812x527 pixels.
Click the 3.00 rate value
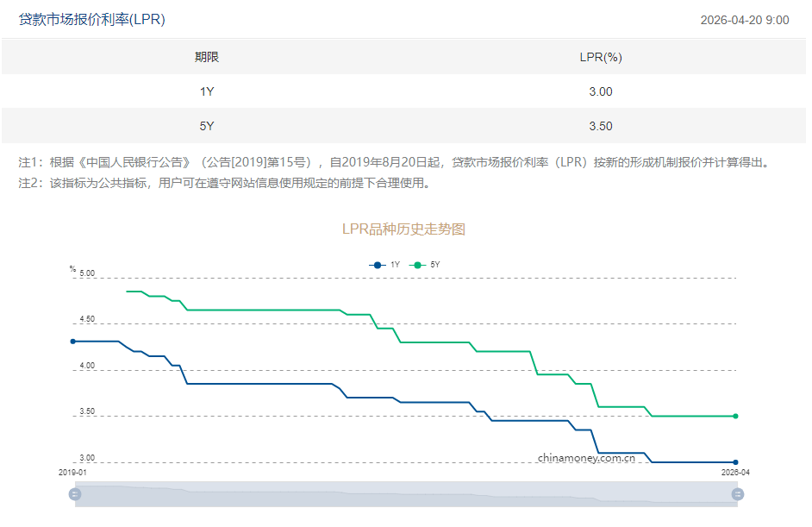[601, 91]
